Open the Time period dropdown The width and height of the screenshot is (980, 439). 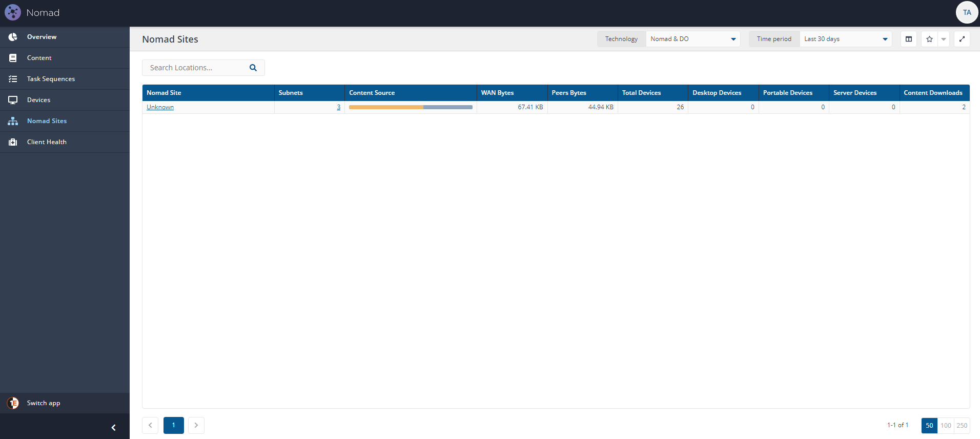tap(846, 39)
